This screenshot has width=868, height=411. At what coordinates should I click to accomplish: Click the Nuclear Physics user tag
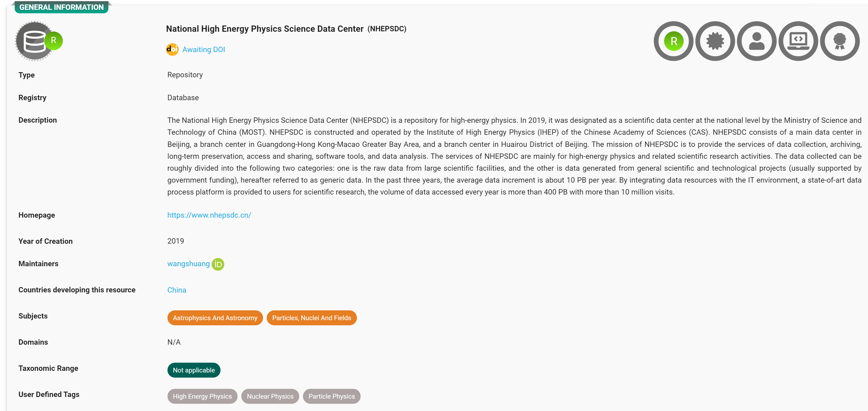click(270, 396)
